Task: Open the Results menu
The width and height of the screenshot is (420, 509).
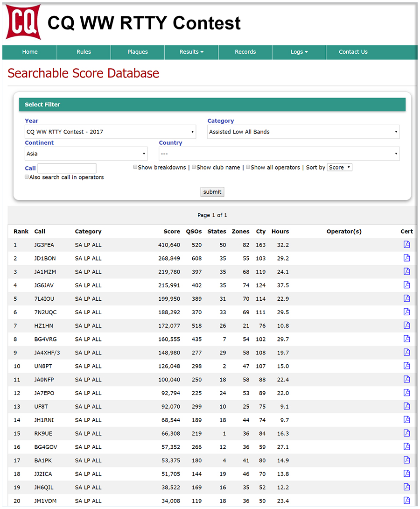Action: (x=191, y=52)
